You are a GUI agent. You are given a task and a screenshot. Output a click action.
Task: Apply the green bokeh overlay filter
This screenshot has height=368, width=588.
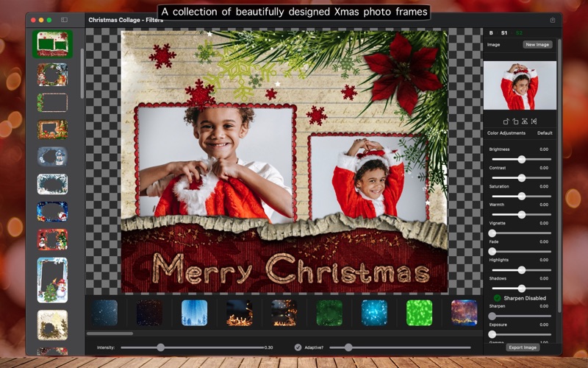(x=420, y=313)
